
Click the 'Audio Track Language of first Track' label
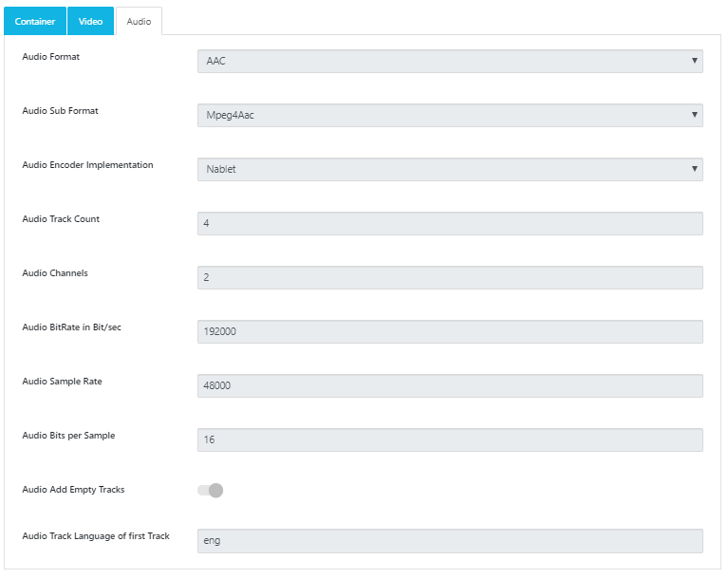(96, 536)
